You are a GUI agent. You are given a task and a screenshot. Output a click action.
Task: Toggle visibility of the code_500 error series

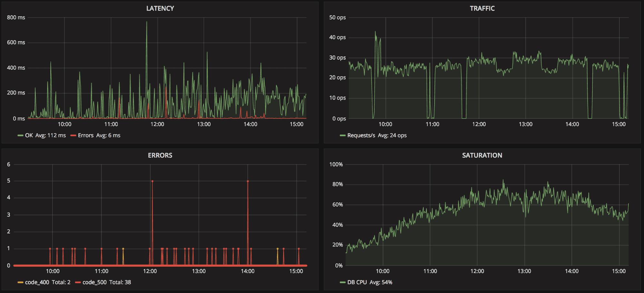(x=94, y=282)
